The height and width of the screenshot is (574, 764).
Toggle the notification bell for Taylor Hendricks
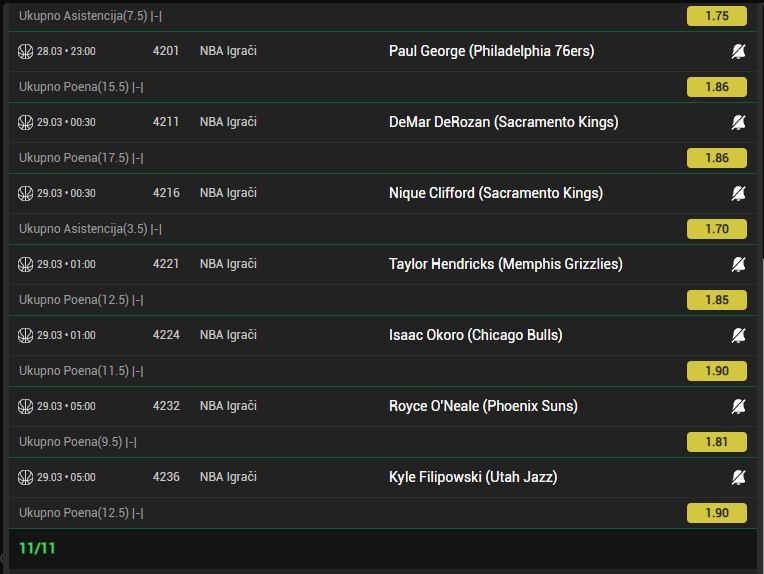[738, 264]
